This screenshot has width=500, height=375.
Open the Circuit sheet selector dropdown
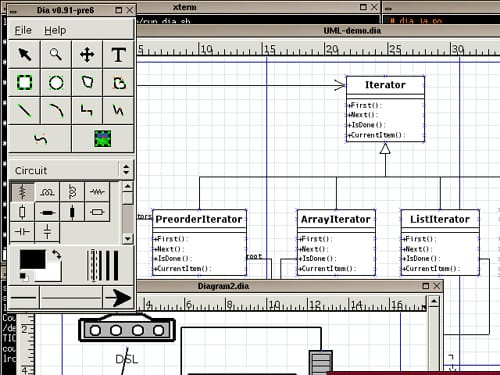coord(71,170)
